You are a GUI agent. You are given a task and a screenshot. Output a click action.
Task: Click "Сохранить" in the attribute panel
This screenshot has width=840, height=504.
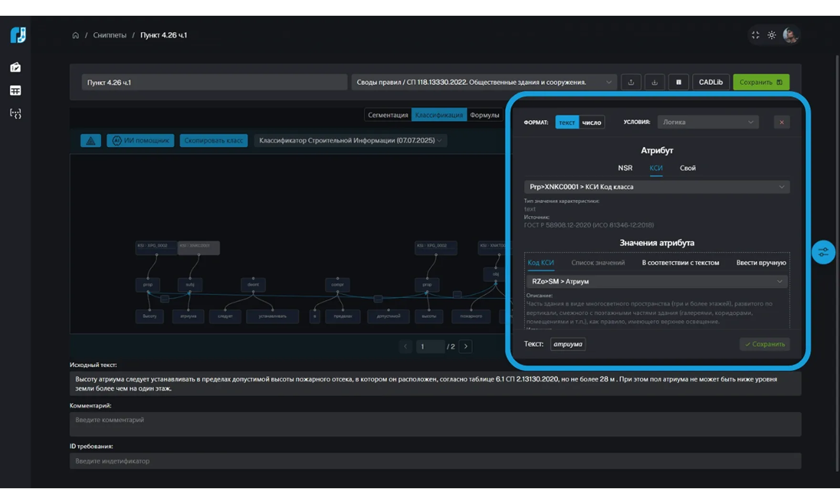tap(765, 344)
